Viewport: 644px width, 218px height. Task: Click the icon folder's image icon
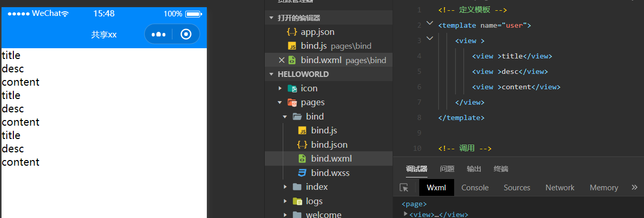292,88
